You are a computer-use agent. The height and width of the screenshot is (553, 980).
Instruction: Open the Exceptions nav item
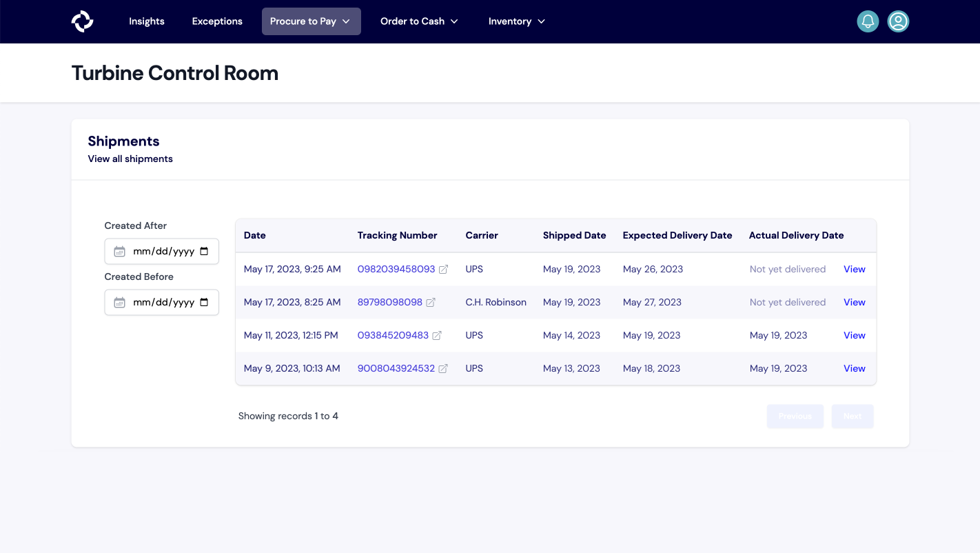[x=217, y=21]
